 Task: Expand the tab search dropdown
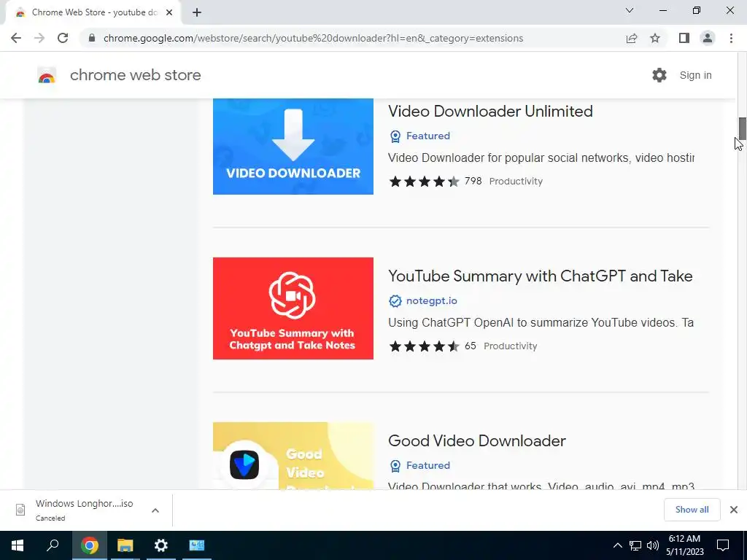(630, 10)
